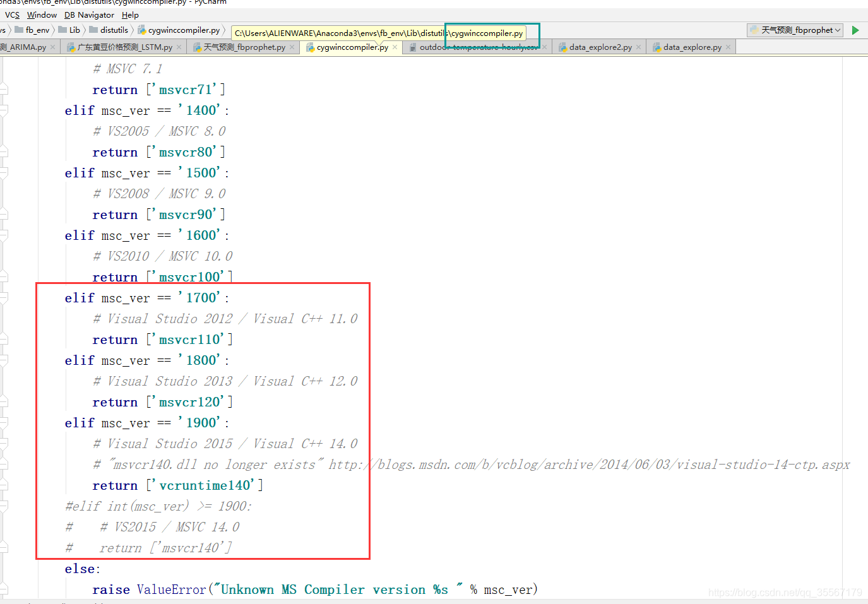The height and width of the screenshot is (604, 868).
Task: Click the fold end marker at return ['msvcr80']
Action: pos(4,152)
